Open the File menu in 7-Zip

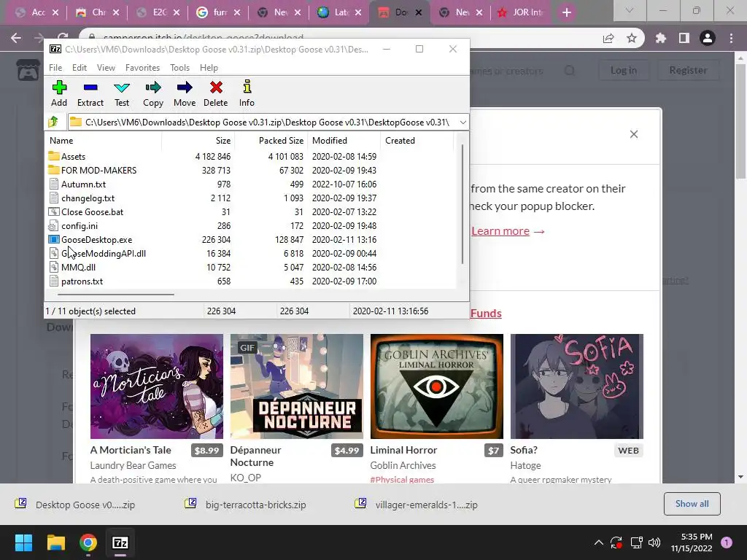(55, 68)
